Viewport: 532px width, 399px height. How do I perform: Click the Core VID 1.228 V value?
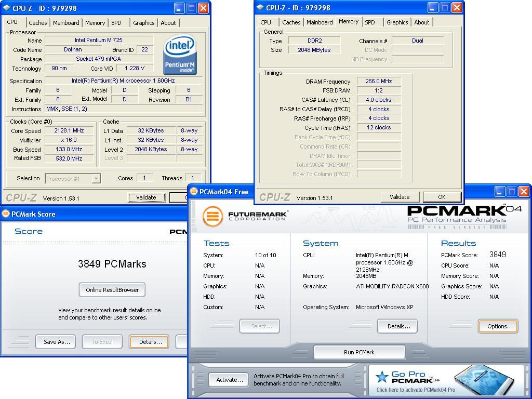tap(135, 68)
